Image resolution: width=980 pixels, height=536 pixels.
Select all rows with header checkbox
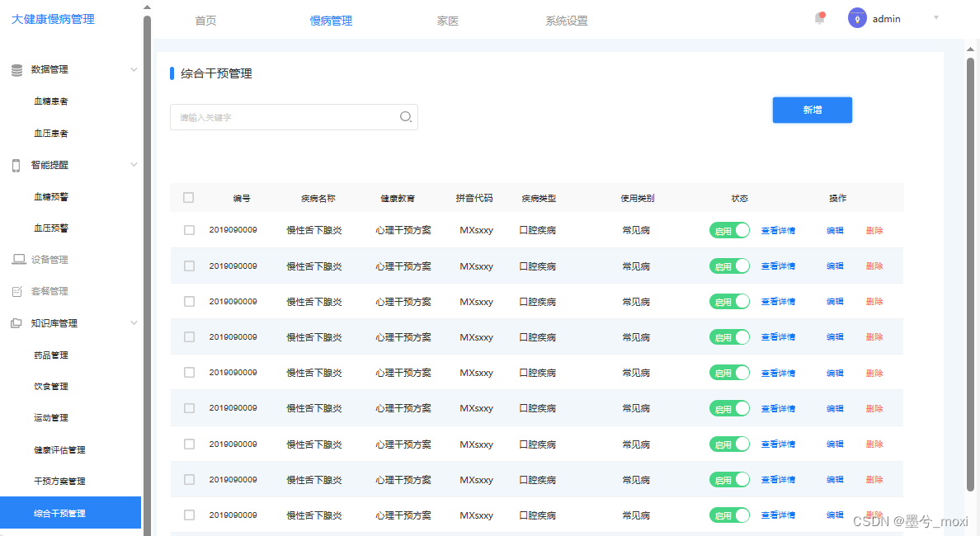click(189, 197)
